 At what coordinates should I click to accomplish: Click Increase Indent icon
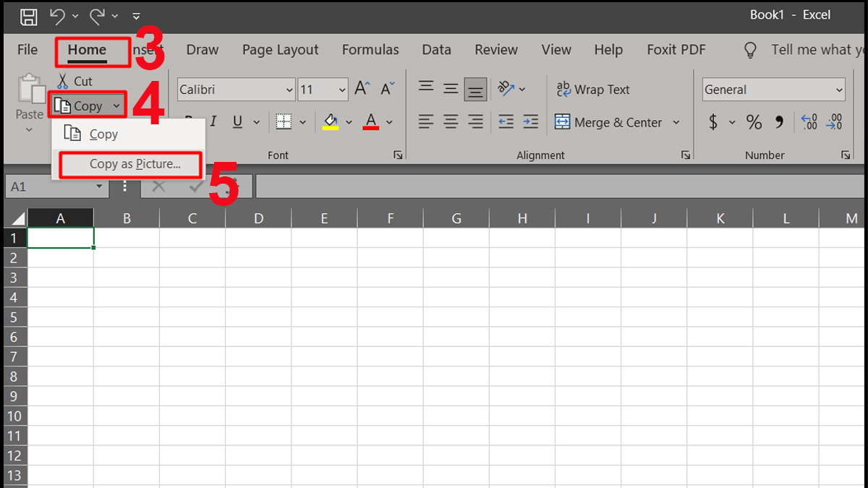[x=531, y=122]
